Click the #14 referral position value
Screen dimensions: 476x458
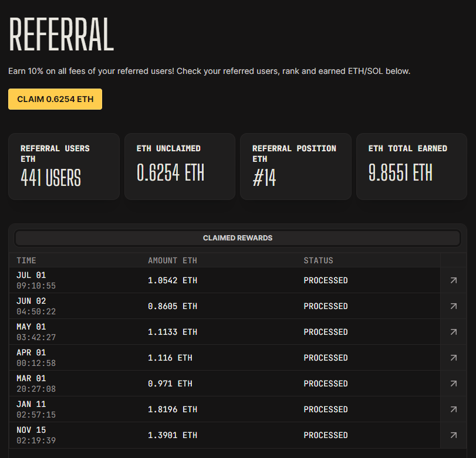click(264, 178)
